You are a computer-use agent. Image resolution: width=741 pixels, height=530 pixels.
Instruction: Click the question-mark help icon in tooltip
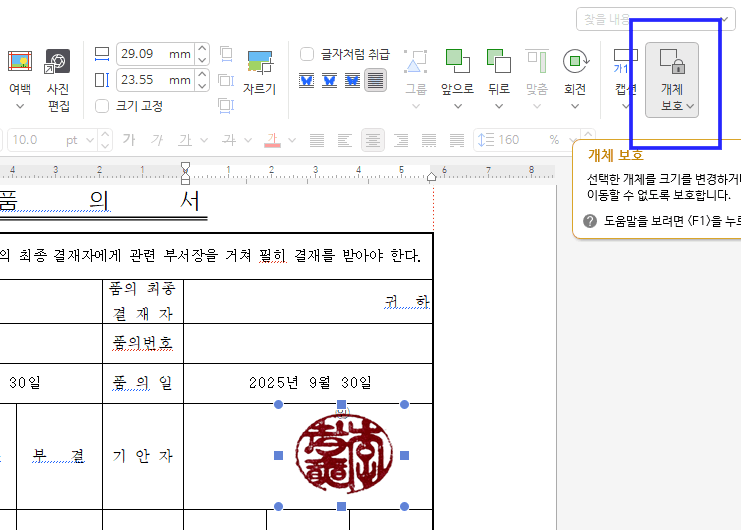590,221
